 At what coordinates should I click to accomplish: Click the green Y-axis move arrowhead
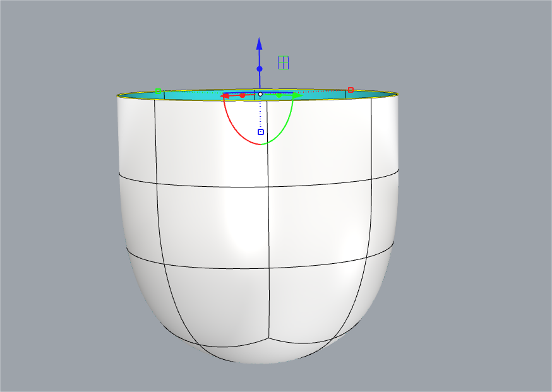(298, 95)
